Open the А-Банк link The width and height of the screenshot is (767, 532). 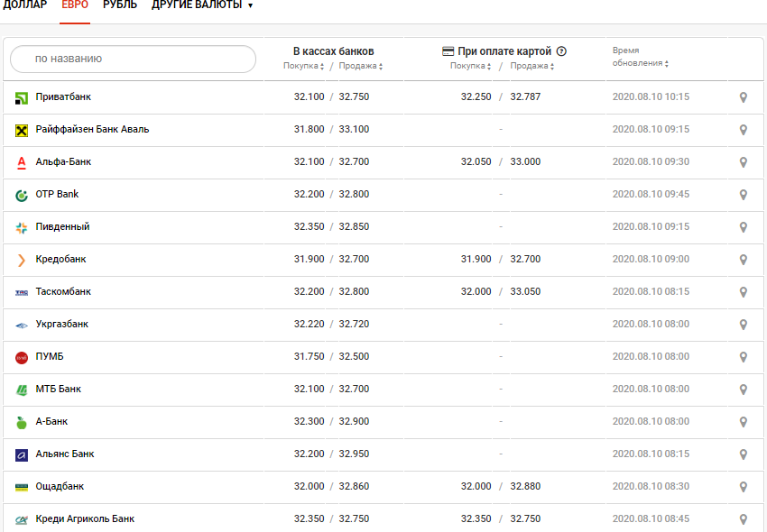point(51,421)
